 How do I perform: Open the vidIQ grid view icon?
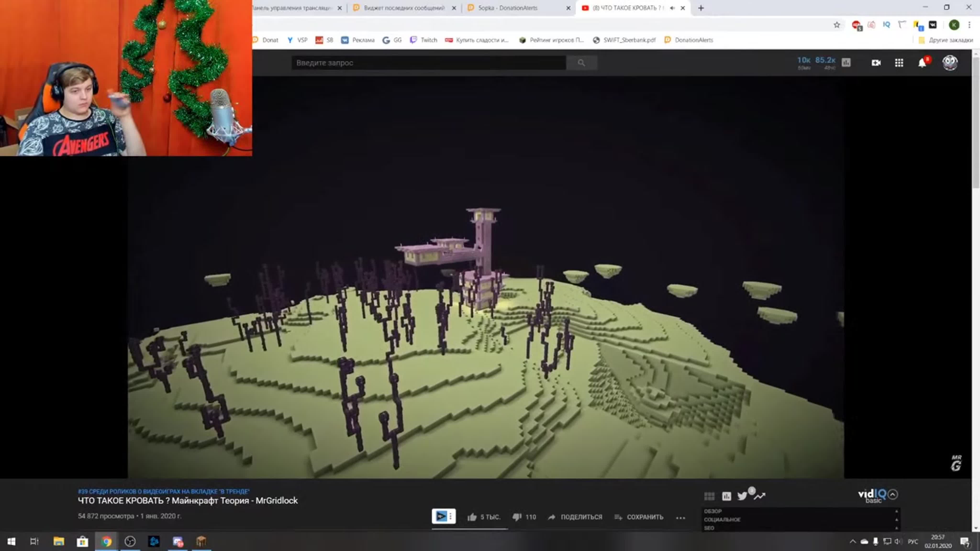point(709,496)
